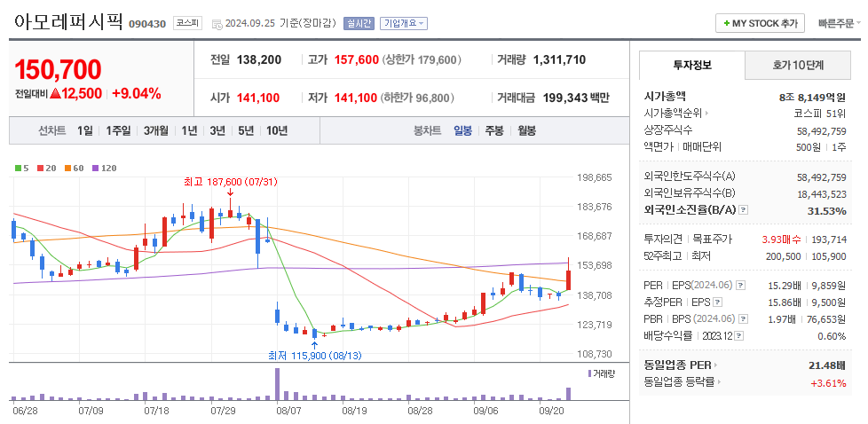Click the 전일 value 138,200

pos(259,59)
